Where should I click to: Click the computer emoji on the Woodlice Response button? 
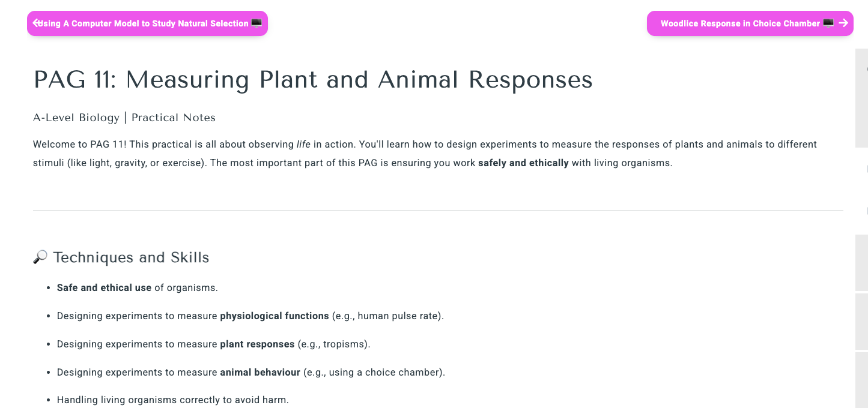click(x=828, y=23)
